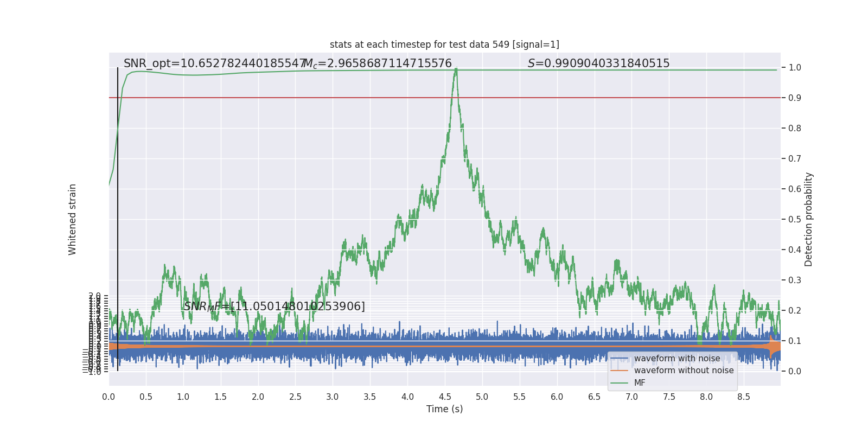The height and width of the screenshot is (434, 868).
Task: Click the SNR_MF=[11.050148010253906] annotation
Action: tap(275, 307)
